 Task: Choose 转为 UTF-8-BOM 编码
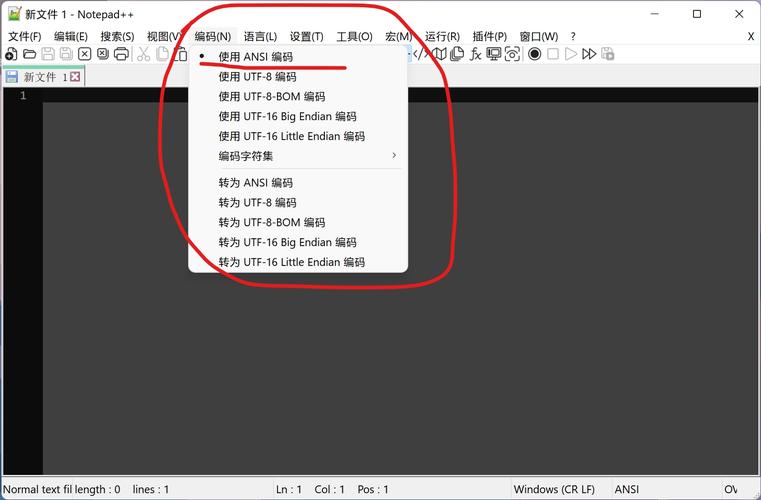pyautogui.click(x=298, y=223)
